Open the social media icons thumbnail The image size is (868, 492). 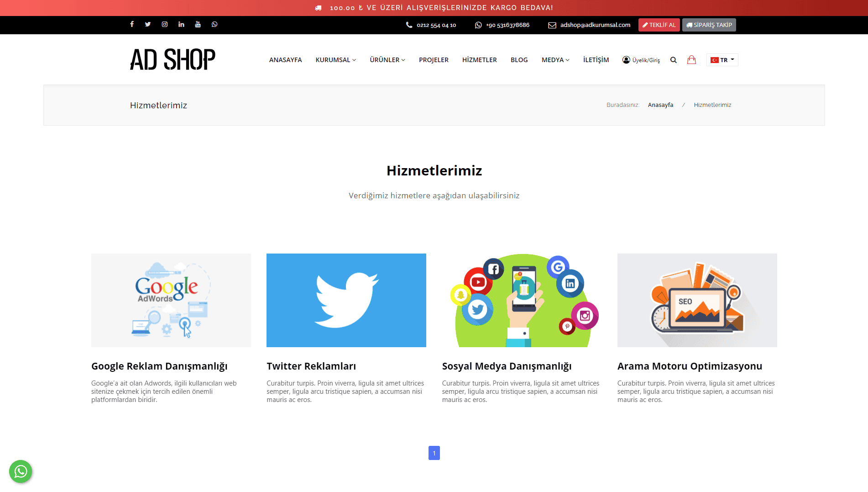[x=522, y=300]
